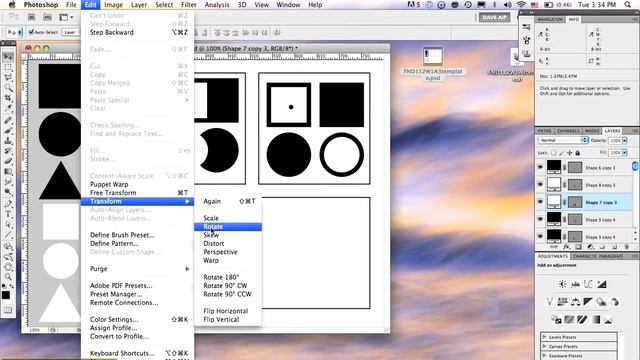
Task: Select the Hand tool
Action: 8,267
